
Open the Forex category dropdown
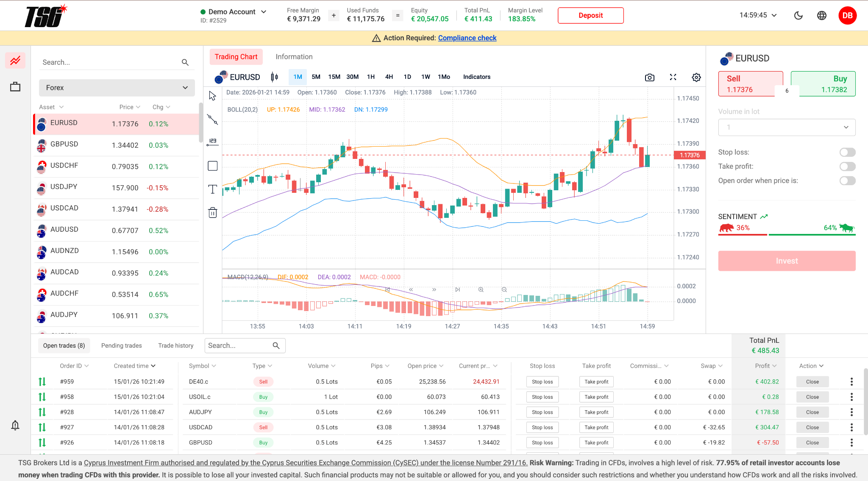click(117, 88)
